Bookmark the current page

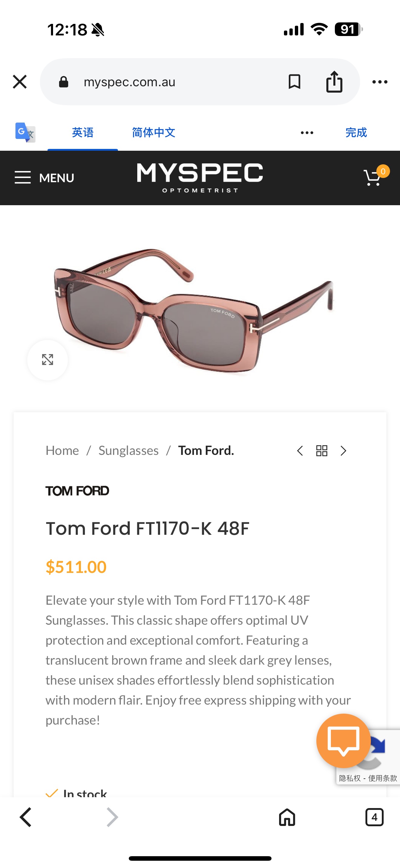pyautogui.click(x=294, y=81)
